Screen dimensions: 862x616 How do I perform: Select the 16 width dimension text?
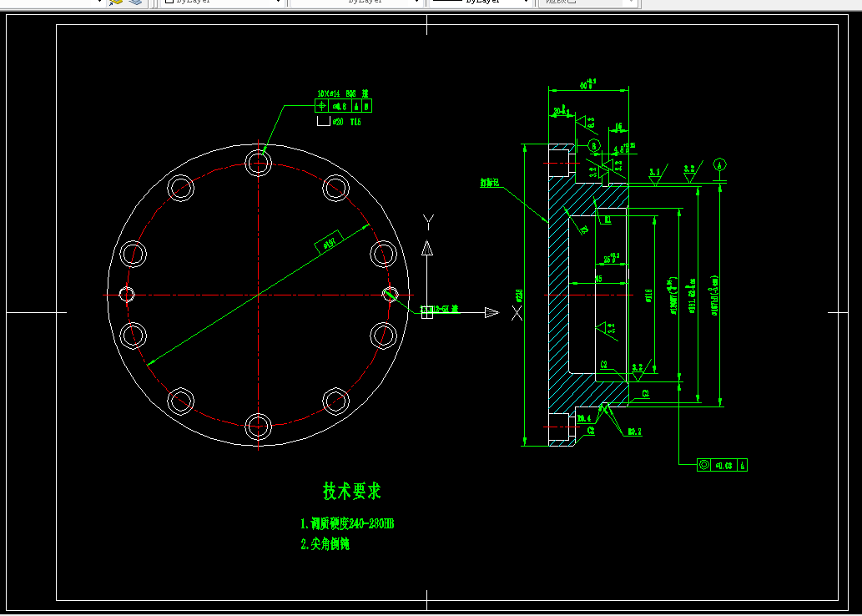coord(618,127)
